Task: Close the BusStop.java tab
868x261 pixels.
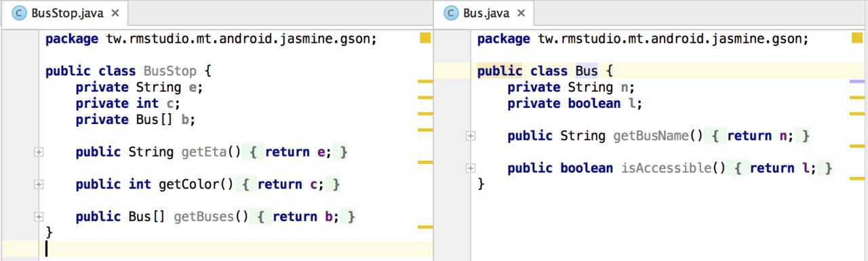Action: pos(115,13)
